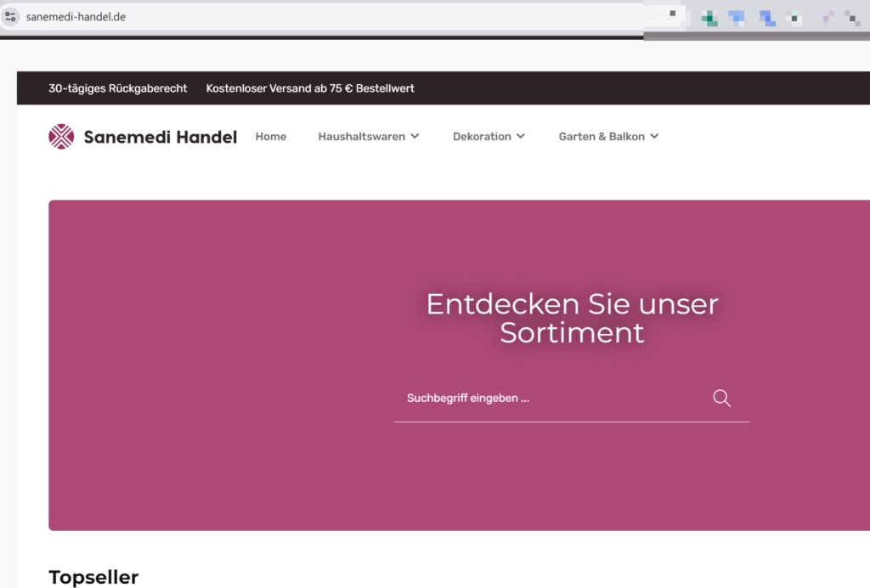Image resolution: width=870 pixels, height=588 pixels.
Task: Click the 30-tägiges Rückgaberecht link
Action: coord(117,88)
